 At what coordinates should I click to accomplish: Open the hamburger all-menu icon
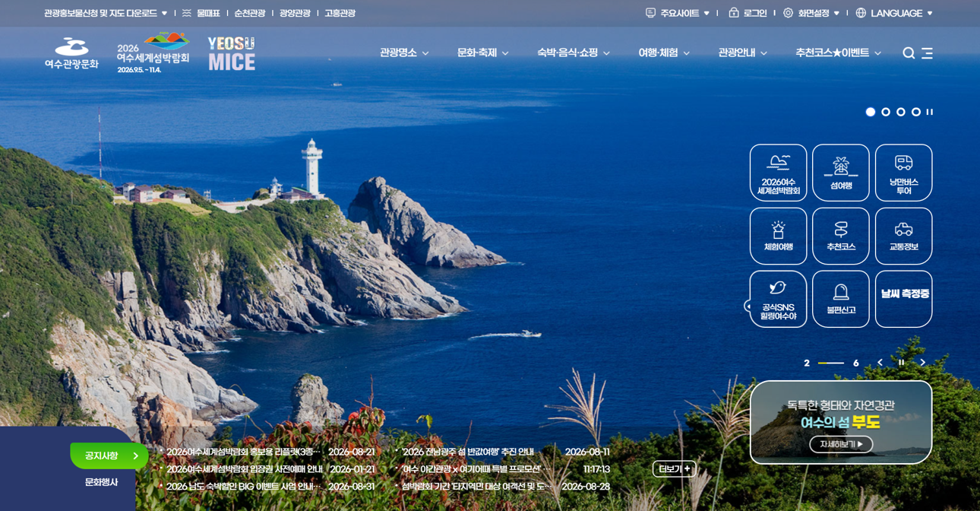click(927, 53)
